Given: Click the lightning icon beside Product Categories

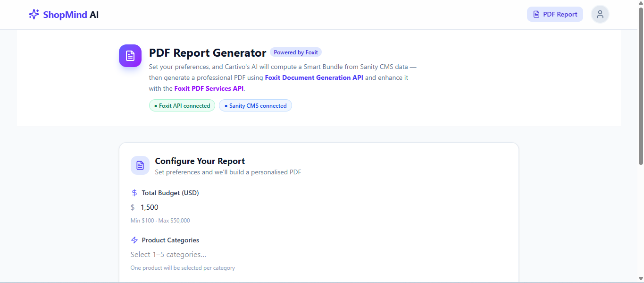Looking at the screenshot, I should tap(134, 240).
